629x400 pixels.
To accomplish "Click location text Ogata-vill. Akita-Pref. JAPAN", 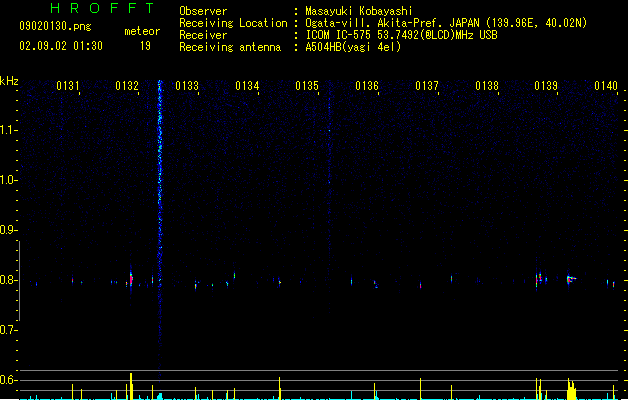I will [392, 23].
